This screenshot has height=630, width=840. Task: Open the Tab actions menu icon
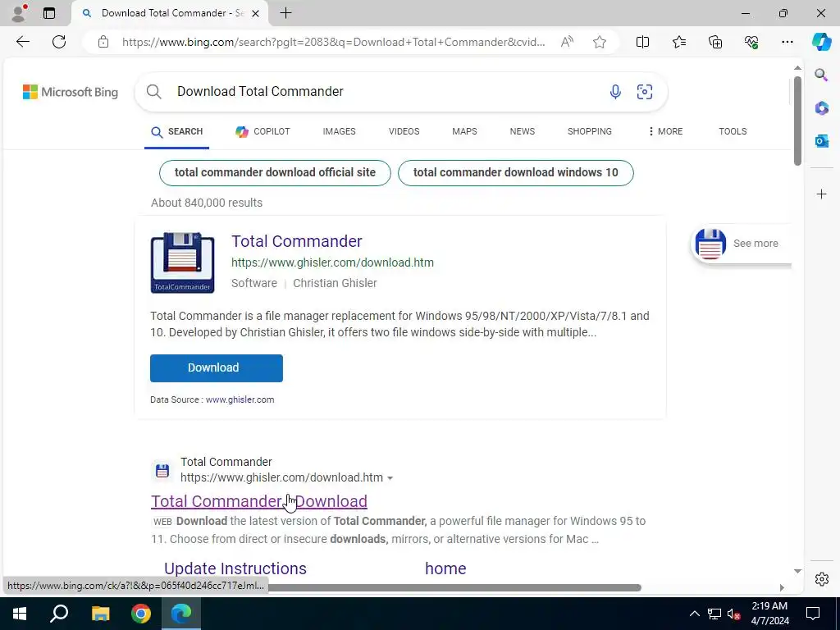(x=49, y=13)
